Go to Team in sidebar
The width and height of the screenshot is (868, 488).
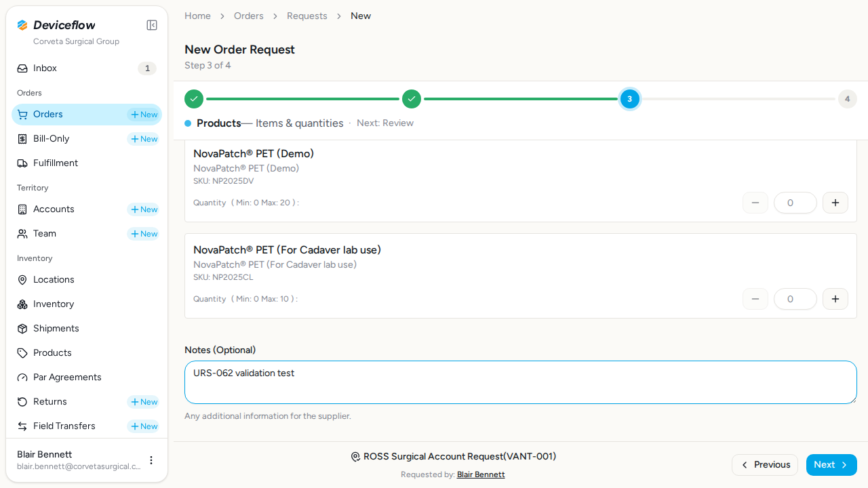click(87, 234)
